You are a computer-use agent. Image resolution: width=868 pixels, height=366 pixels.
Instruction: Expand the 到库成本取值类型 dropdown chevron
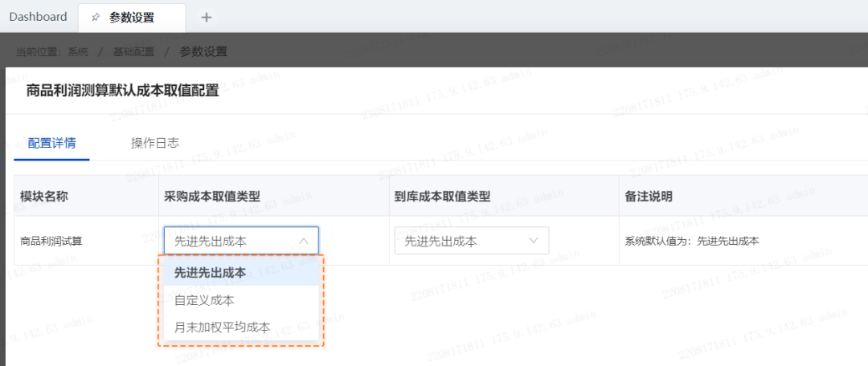(x=534, y=241)
